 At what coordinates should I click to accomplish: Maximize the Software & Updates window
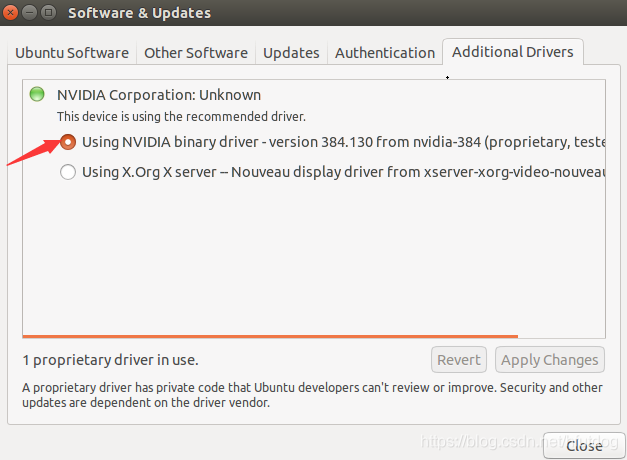tap(49, 12)
